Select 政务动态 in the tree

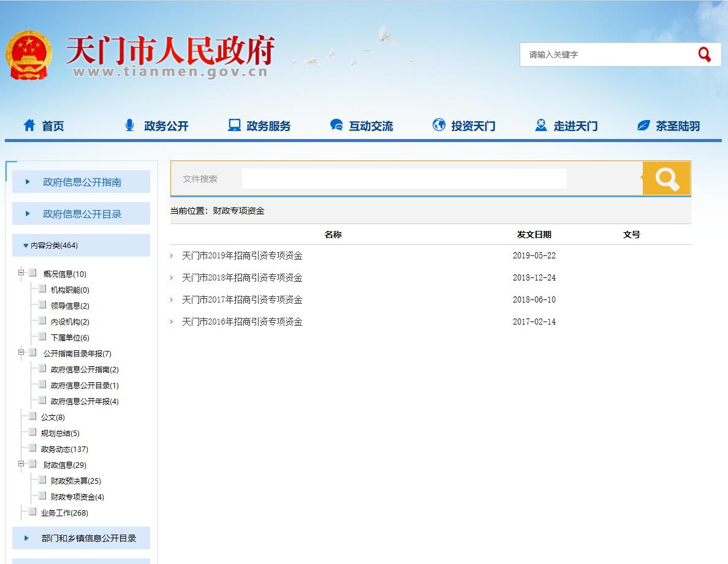pyautogui.click(x=64, y=449)
